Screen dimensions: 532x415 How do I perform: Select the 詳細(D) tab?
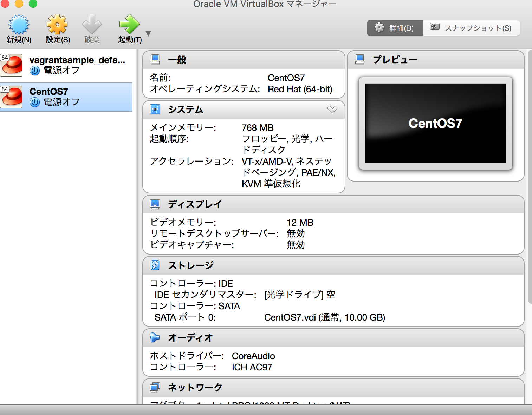coord(395,28)
